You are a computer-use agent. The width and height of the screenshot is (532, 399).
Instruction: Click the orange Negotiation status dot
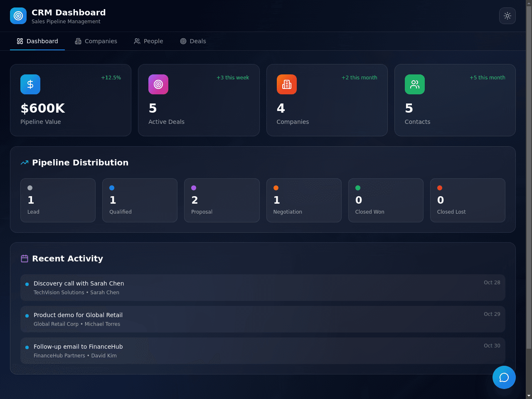[276, 188]
